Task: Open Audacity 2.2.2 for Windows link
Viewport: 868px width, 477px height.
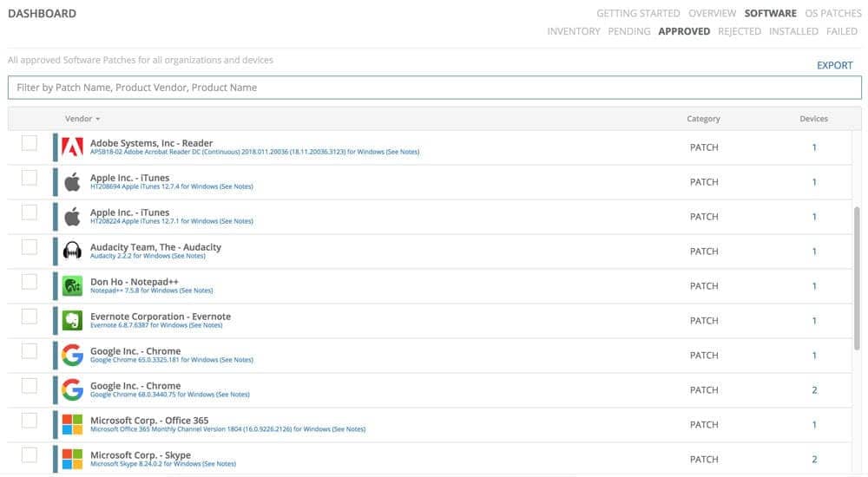Action: pyautogui.click(x=148, y=256)
